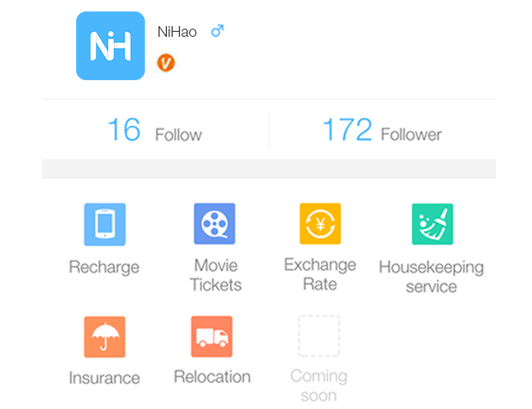Open the Insurance umbrella icon

click(105, 337)
